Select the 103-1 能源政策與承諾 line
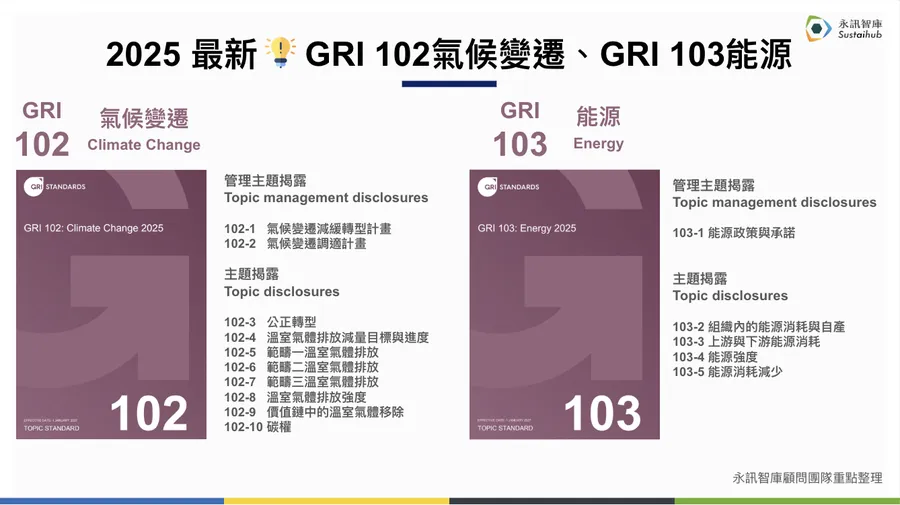 coord(734,233)
